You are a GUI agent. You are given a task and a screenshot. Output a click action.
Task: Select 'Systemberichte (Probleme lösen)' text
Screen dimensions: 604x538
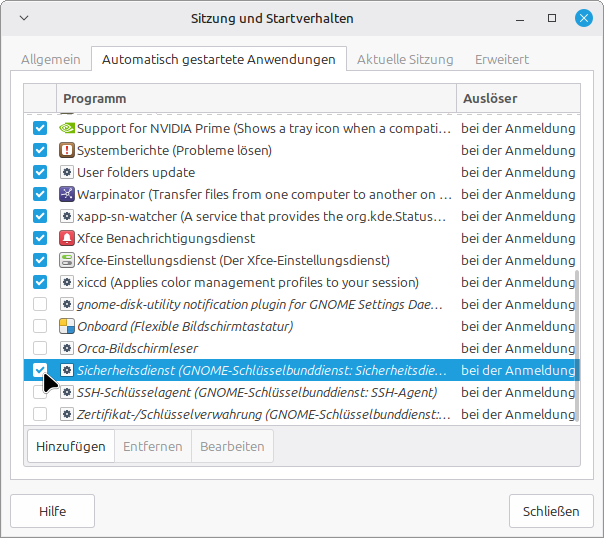pos(174,150)
